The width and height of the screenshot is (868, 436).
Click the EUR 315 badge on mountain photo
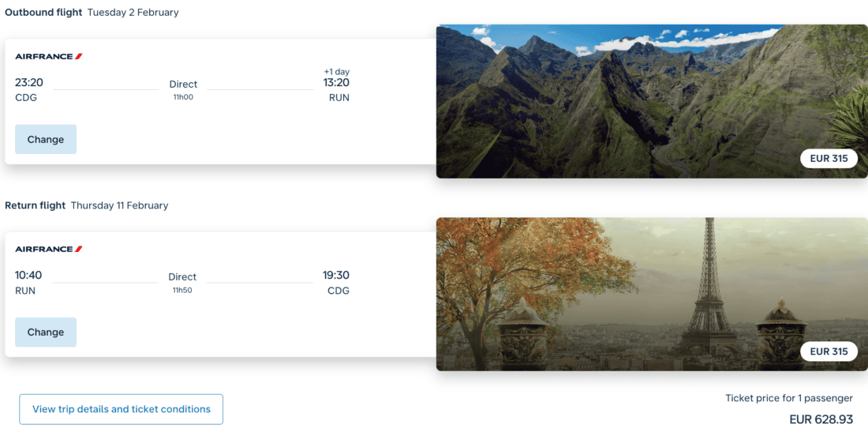click(x=829, y=159)
